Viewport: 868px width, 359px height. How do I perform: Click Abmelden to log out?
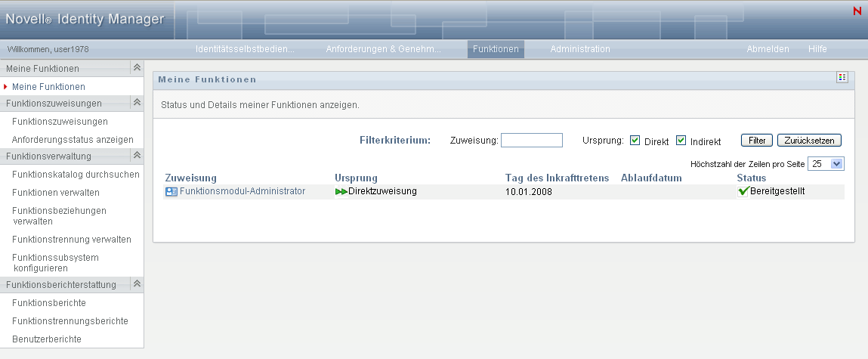click(x=768, y=49)
